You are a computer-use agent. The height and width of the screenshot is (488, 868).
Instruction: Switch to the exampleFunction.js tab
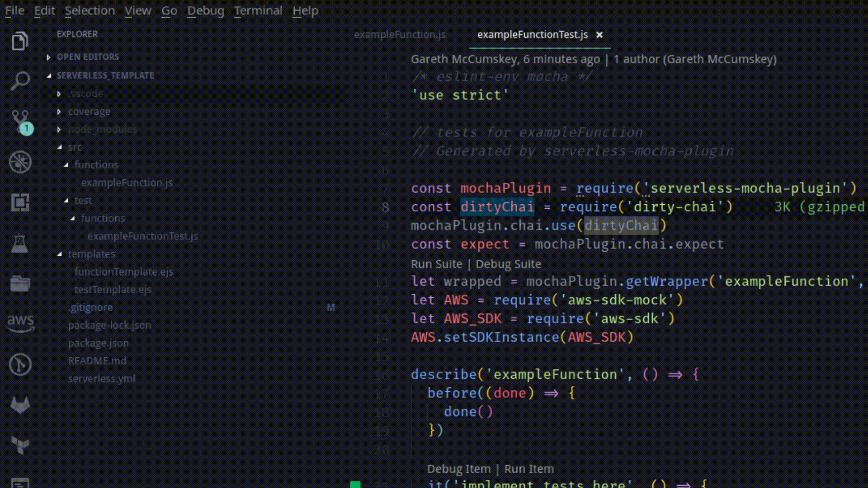tap(400, 34)
